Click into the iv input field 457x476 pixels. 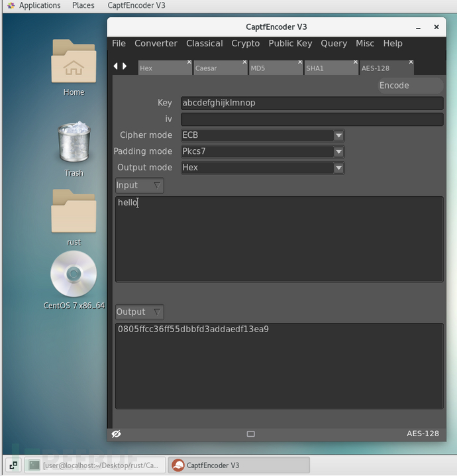pos(311,119)
